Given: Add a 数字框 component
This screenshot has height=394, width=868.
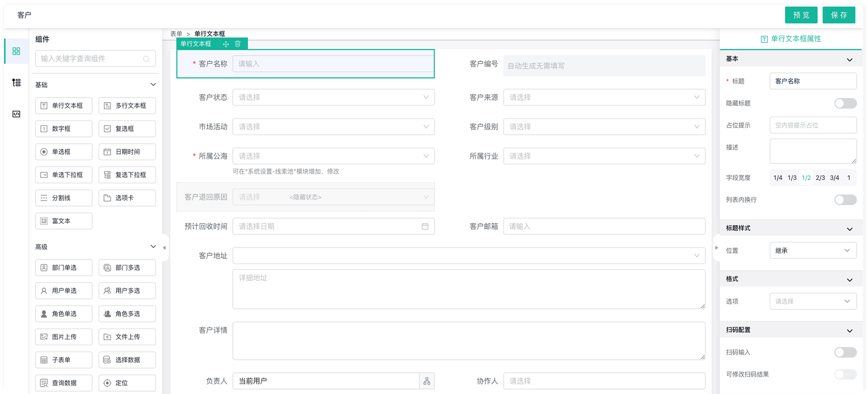Looking at the screenshot, I should click(64, 129).
